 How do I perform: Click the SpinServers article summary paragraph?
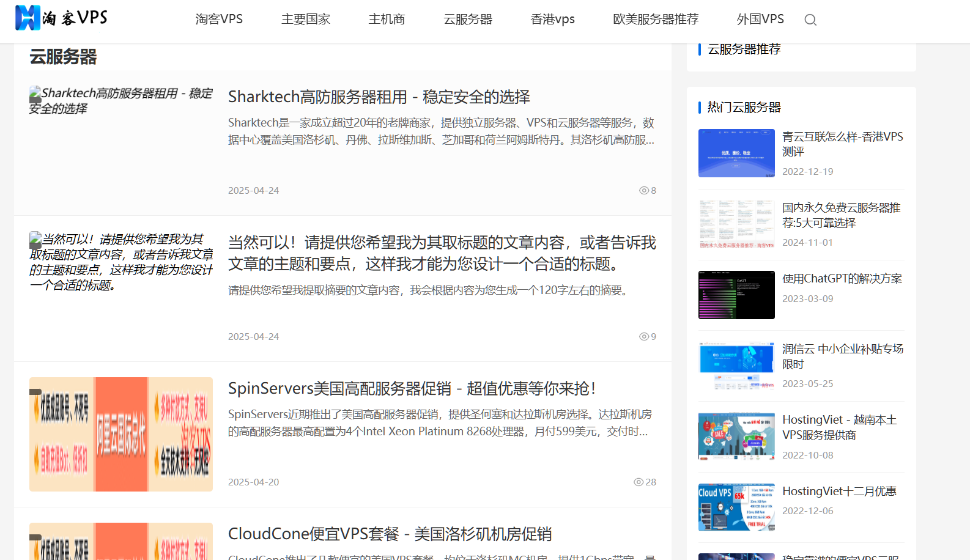[440, 423]
